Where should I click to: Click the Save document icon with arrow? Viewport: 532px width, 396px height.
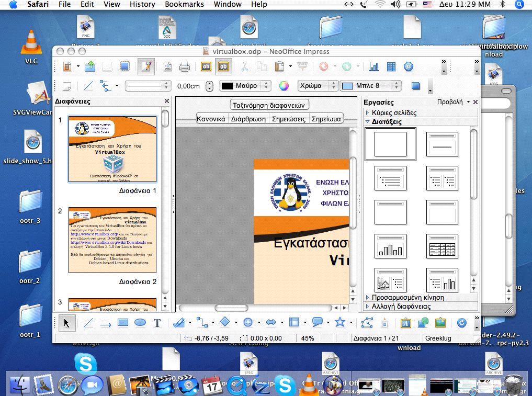pyautogui.click(x=90, y=66)
